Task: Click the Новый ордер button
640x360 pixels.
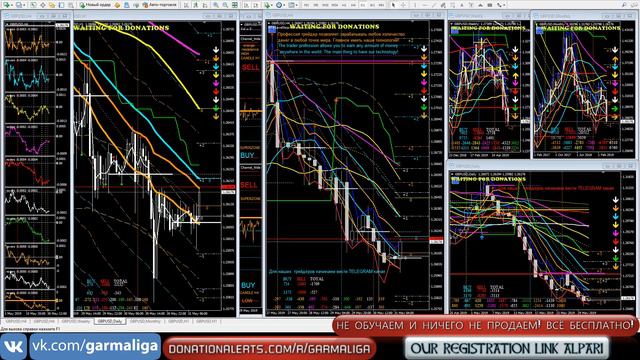Action: 96,5
